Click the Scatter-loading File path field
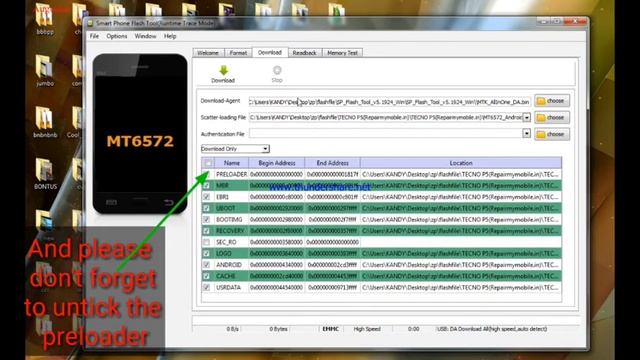This screenshot has width=640, height=360. [386, 118]
